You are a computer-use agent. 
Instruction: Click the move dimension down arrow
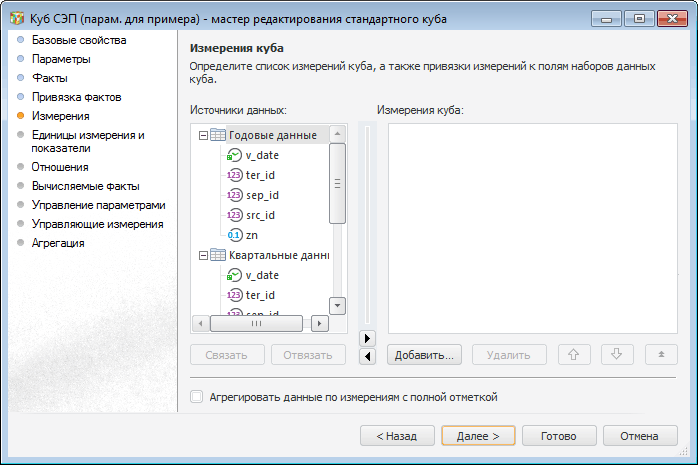point(617,354)
